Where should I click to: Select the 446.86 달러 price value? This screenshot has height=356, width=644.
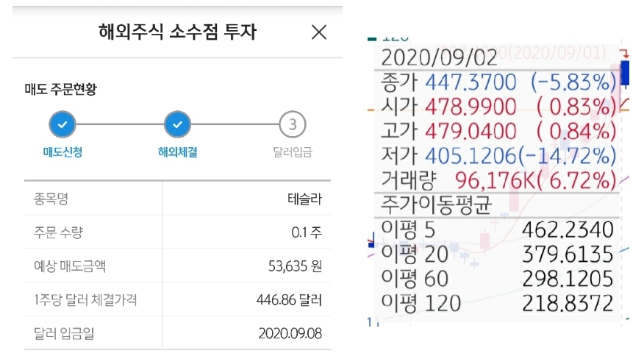(289, 299)
